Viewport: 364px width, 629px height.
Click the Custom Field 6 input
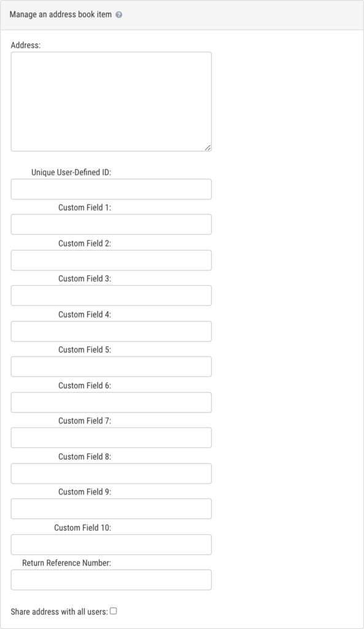click(110, 402)
